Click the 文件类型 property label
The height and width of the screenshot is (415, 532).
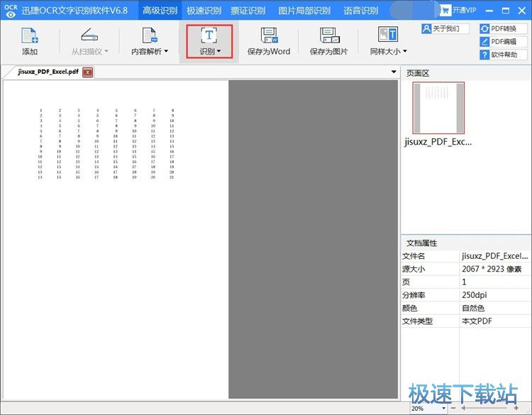pyautogui.click(x=417, y=321)
